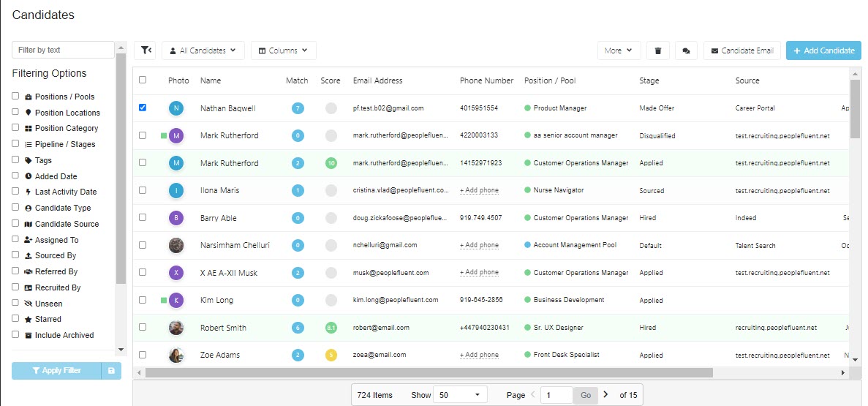Image resolution: width=868 pixels, height=406 pixels.
Task: Open Robert Smith's profile photo
Action: pyautogui.click(x=176, y=328)
